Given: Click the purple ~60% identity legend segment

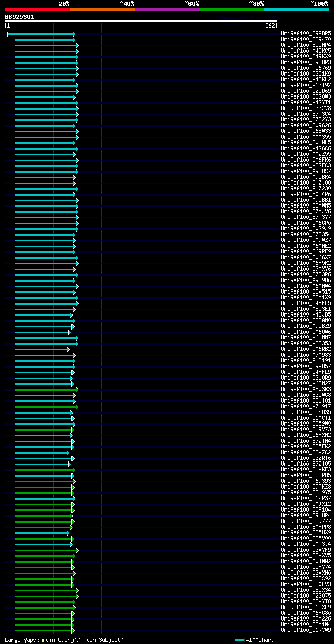Looking at the screenshot, I should coord(167,9).
